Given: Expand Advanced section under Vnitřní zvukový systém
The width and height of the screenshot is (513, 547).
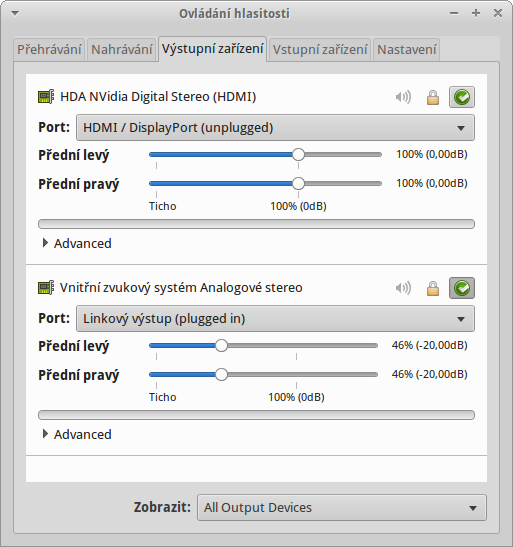Looking at the screenshot, I should tap(77, 435).
